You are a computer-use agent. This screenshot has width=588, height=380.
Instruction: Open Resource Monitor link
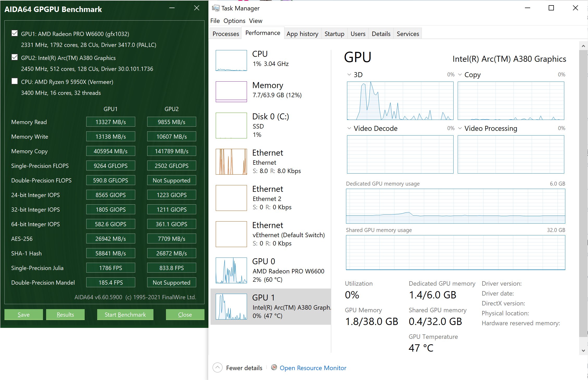tap(313, 368)
